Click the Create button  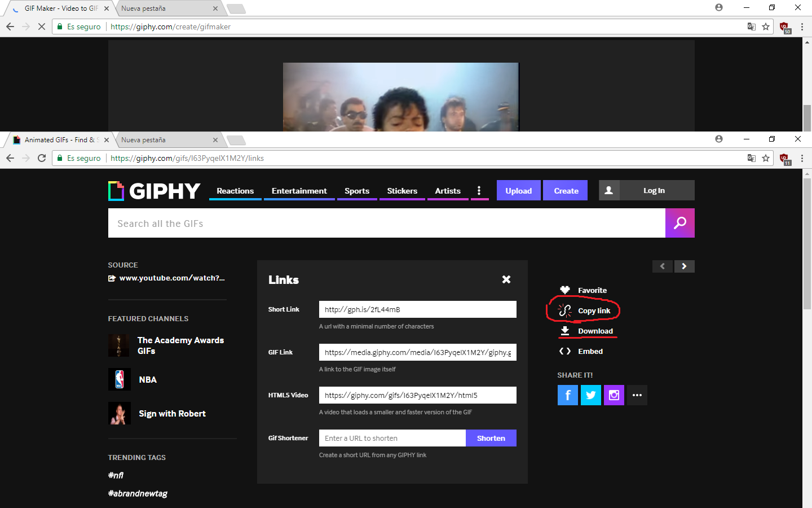[566, 191]
